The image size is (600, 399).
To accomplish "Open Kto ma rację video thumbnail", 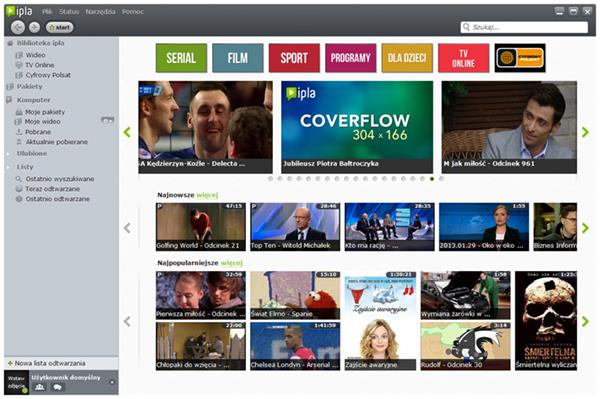I will click(390, 227).
